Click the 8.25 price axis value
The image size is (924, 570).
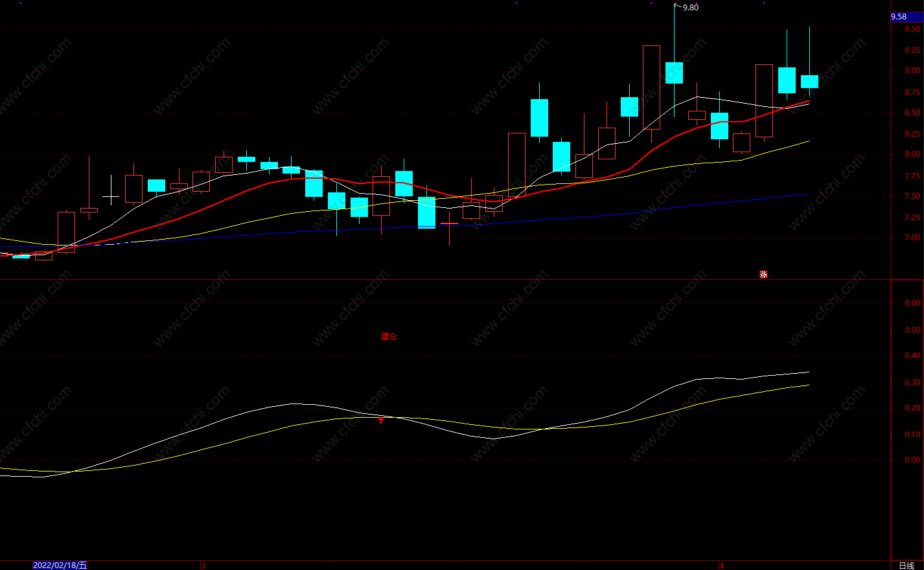tap(912, 134)
